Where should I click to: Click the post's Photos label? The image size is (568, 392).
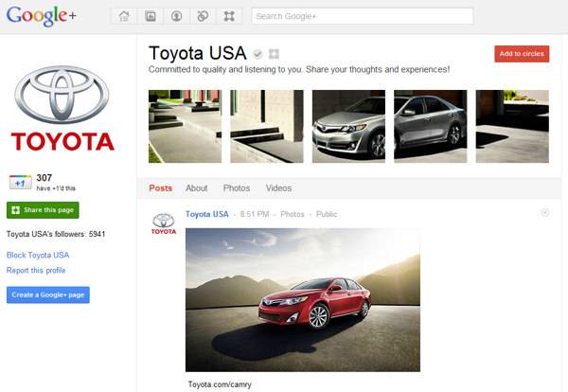coord(293,214)
